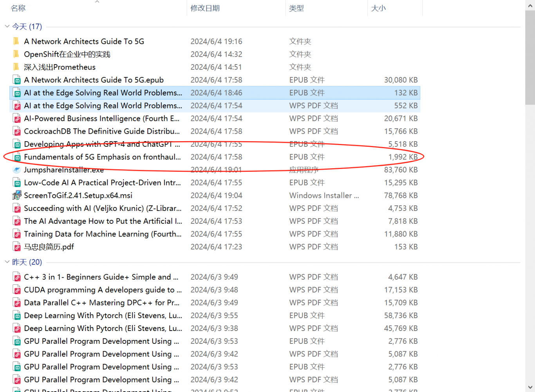Sort files by the 大小 column header
This screenshot has width=535, height=392.
point(378,8)
